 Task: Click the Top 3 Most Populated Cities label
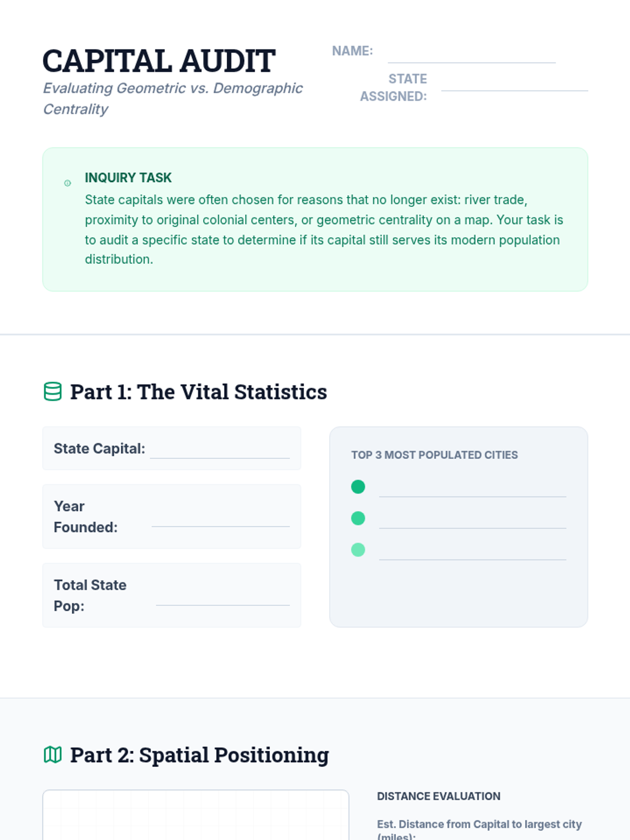(x=434, y=455)
